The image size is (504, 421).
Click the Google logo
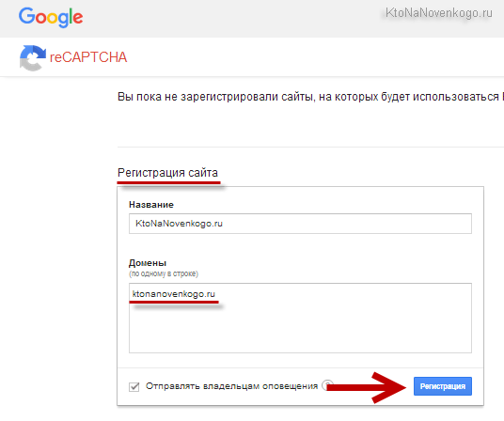click(51, 18)
